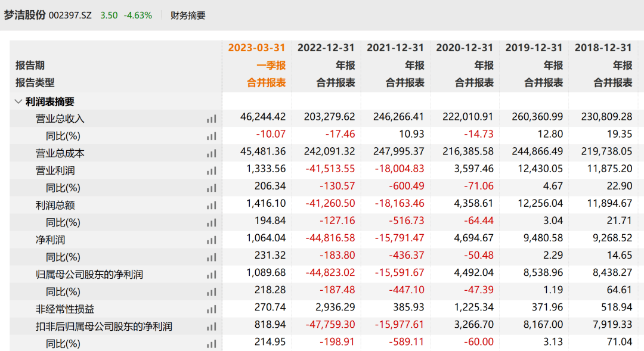Image resolution: width=644 pixels, height=351 pixels.
Task: Select the 2023-03-31 column header
Action: coord(256,48)
